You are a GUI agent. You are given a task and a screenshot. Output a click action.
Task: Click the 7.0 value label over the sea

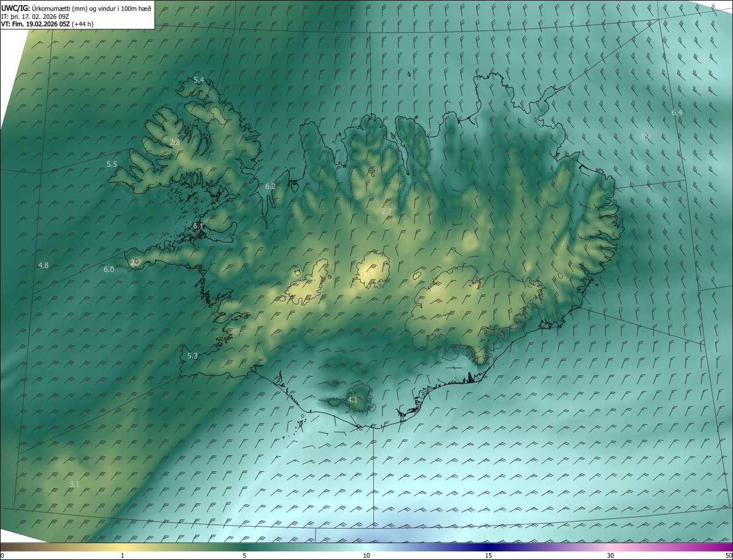[644, 136]
